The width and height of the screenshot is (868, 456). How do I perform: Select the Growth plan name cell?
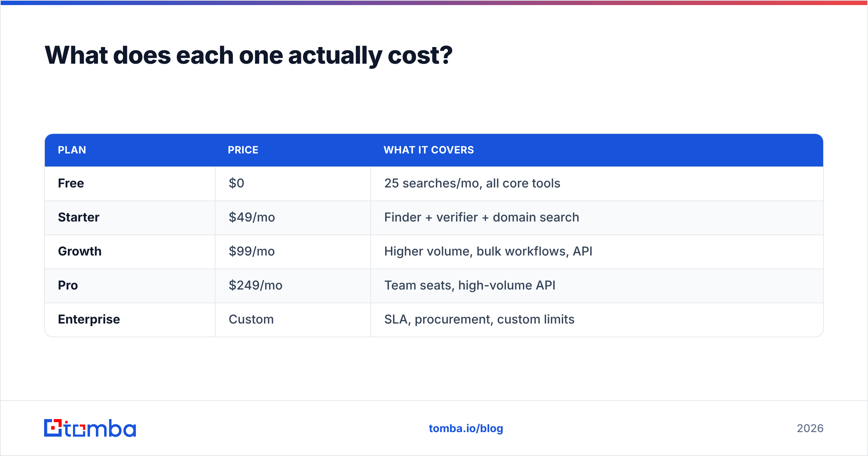[130, 252]
